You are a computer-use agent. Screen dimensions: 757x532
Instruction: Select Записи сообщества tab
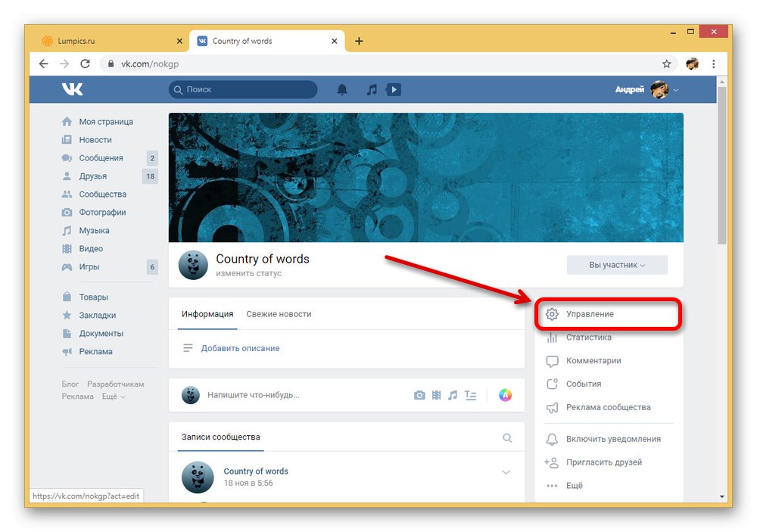[x=220, y=437]
